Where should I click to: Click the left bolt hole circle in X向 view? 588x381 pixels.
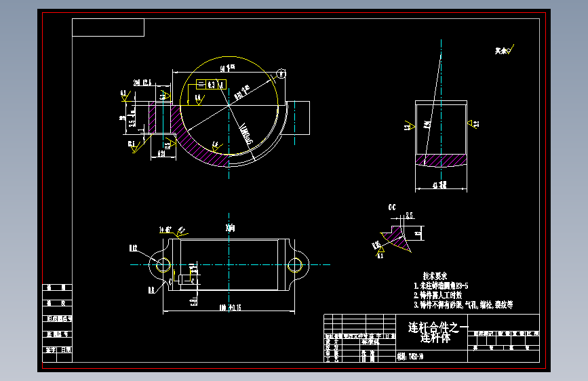163,265
